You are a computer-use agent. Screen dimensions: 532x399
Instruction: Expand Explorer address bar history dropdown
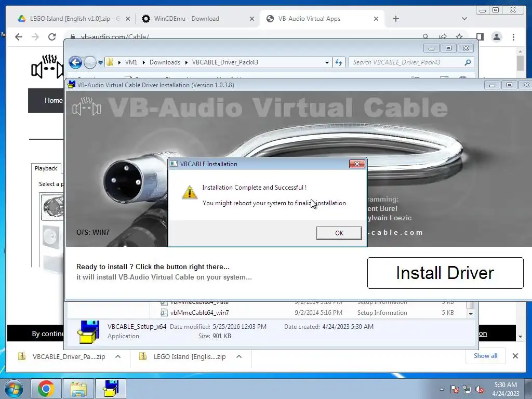327,62
